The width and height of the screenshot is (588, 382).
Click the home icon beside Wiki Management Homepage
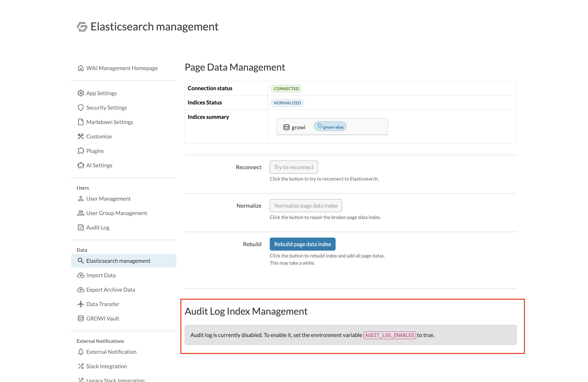click(x=80, y=68)
